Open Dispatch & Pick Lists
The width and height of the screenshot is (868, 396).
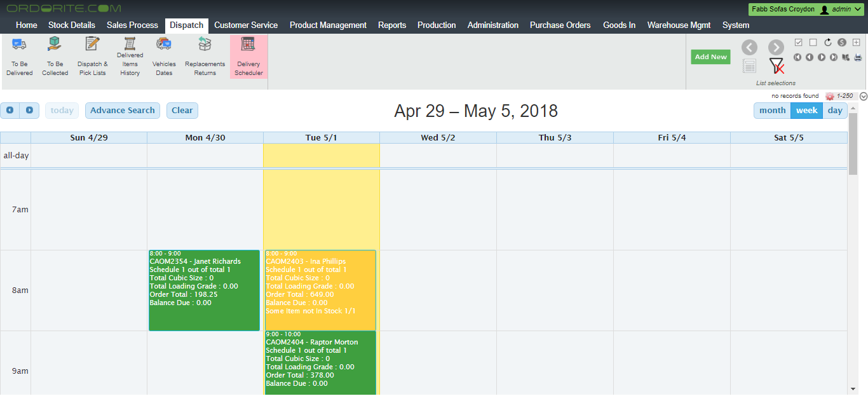point(93,44)
